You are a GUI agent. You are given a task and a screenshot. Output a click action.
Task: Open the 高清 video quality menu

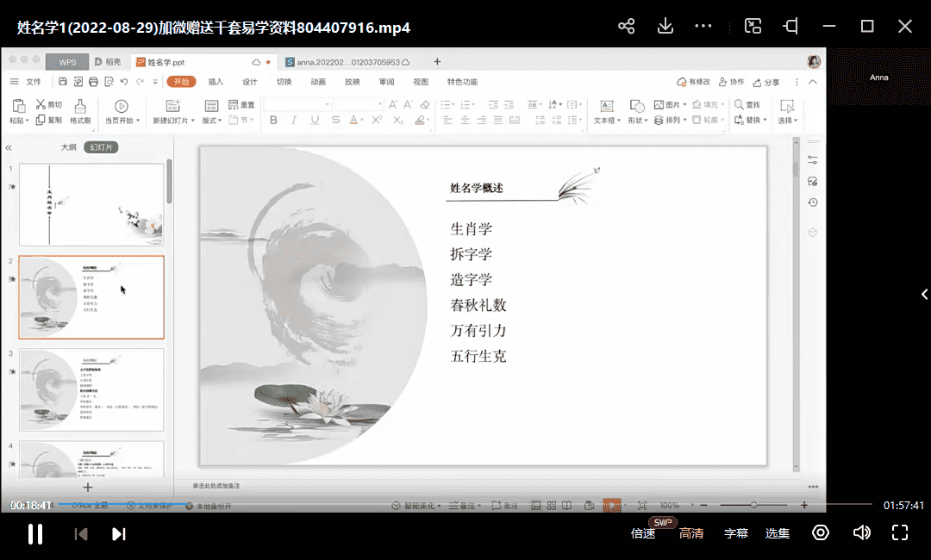[x=690, y=533]
